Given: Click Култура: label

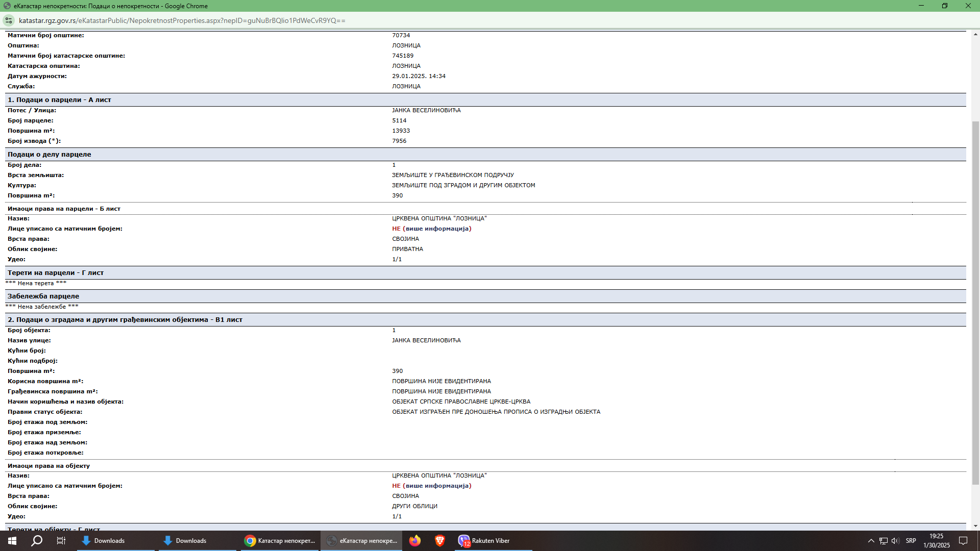Looking at the screenshot, I should (22, 186).
